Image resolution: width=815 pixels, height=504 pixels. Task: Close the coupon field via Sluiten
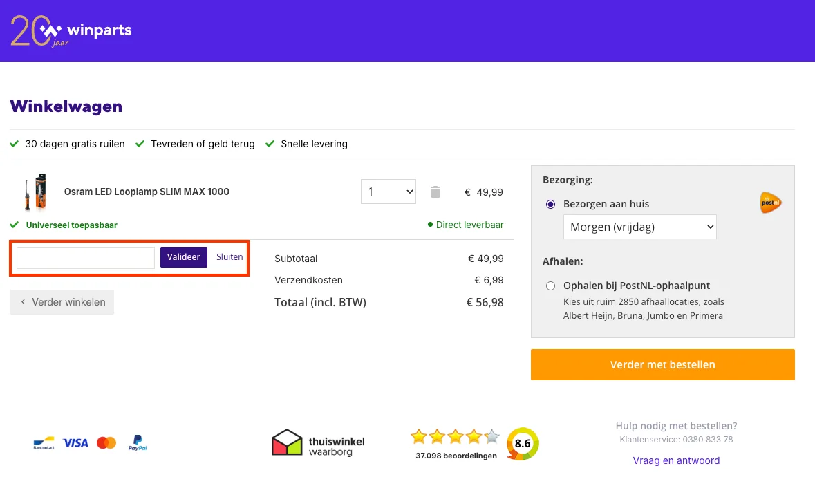pyautogui.click(x=229, y=256)
